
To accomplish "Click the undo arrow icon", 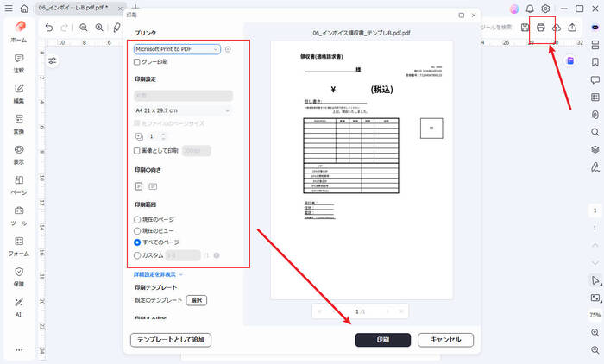I will pos(49,28).
